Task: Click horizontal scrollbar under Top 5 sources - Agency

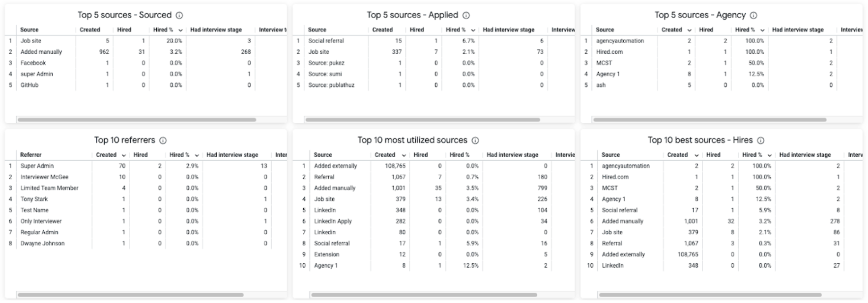Action: click(x=709, y=119)
